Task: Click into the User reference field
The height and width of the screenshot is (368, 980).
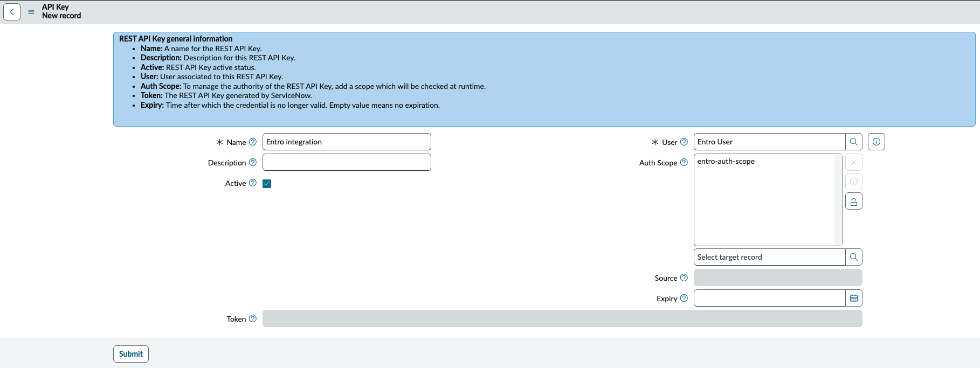Action: 769,142
